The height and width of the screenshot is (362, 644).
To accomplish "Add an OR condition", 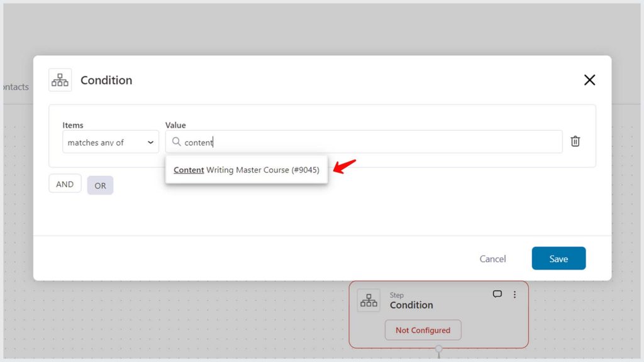I will click(x=100, y=185).
